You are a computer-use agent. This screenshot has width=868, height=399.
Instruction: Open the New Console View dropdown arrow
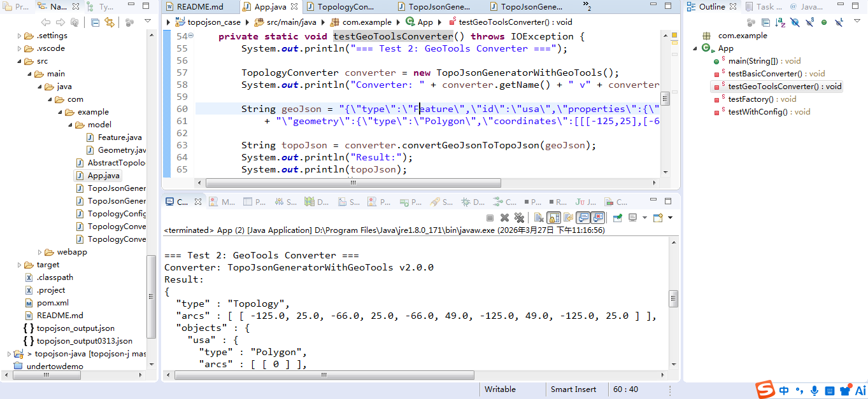click(x=670, y=218)
